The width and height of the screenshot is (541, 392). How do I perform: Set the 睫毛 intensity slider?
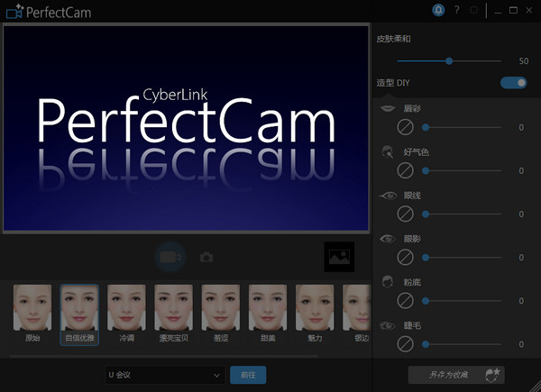pyautogui.click(x=462, y=344)
